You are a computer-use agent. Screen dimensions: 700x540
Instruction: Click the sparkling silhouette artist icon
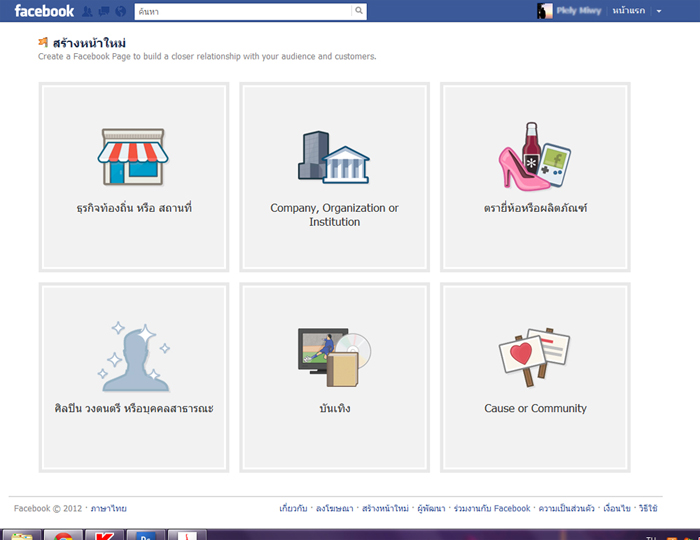tap(134, 357)
